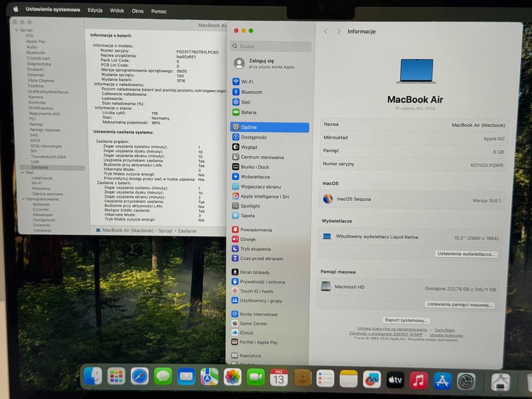
Task: Open the Pomoc menu
Action: pos(159,11)
